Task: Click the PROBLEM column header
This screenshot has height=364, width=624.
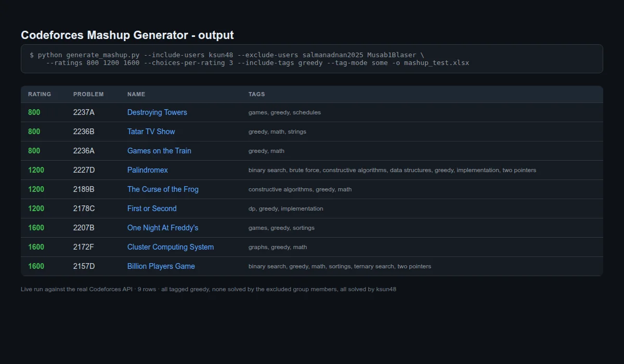Action: [x=88, y=94]
